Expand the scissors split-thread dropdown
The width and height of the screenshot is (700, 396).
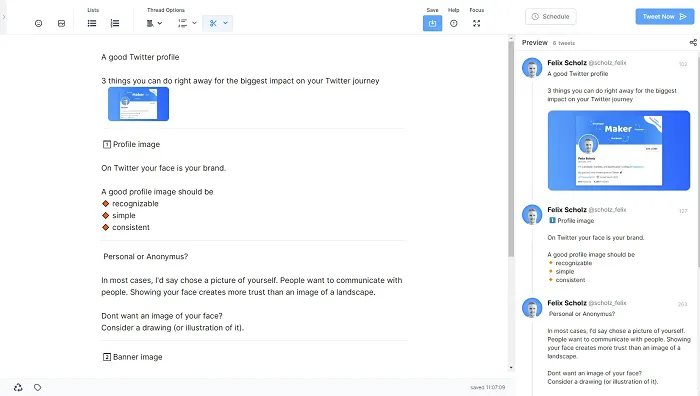(225, 23)
